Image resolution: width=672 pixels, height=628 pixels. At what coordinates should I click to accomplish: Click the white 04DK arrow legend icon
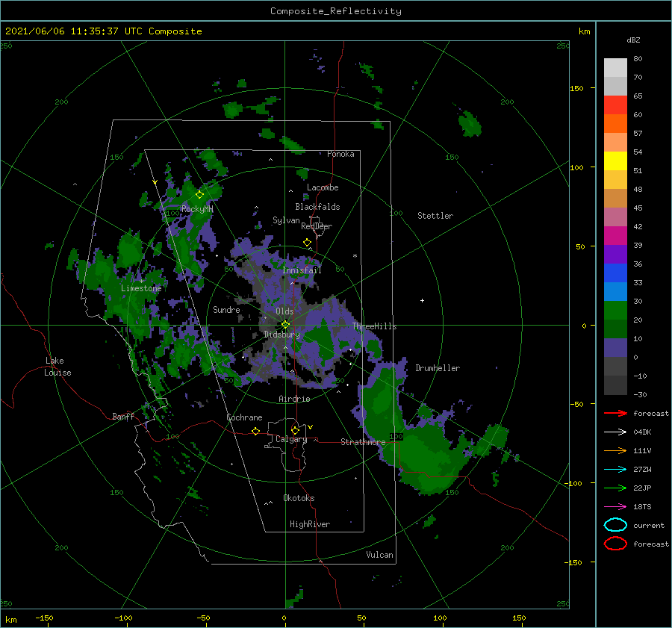(x=615, y=432)
